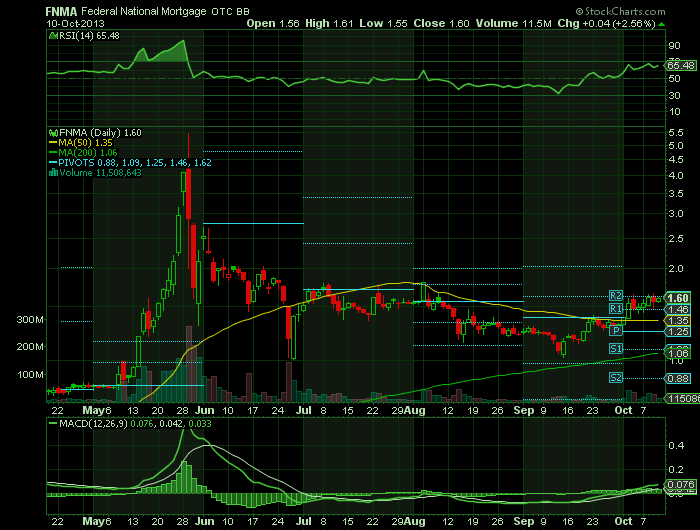Click the 10 RSI axis label
Screen dimensions: 700x530
[x=675, y=112]
